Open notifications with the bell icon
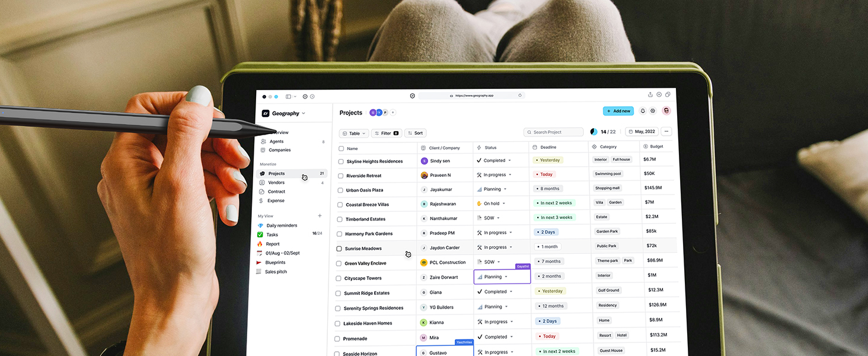The image size is (868, 356). coord(643,111)
